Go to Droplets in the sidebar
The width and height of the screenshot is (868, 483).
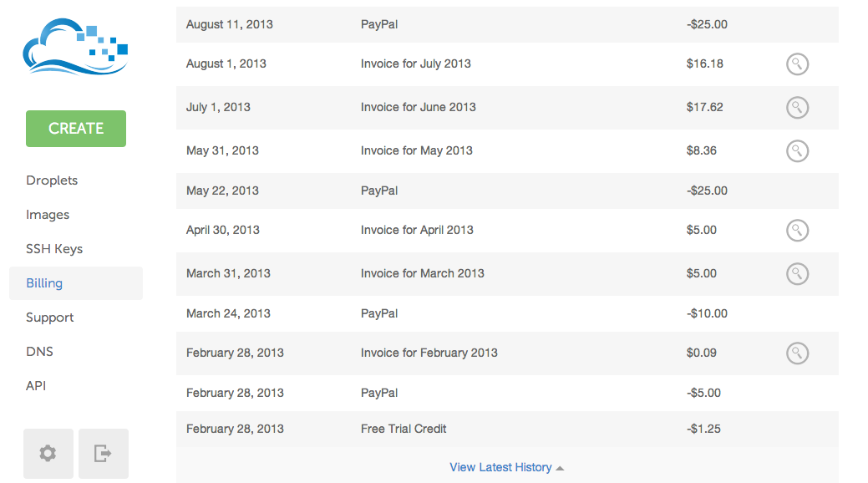point(52,180)
